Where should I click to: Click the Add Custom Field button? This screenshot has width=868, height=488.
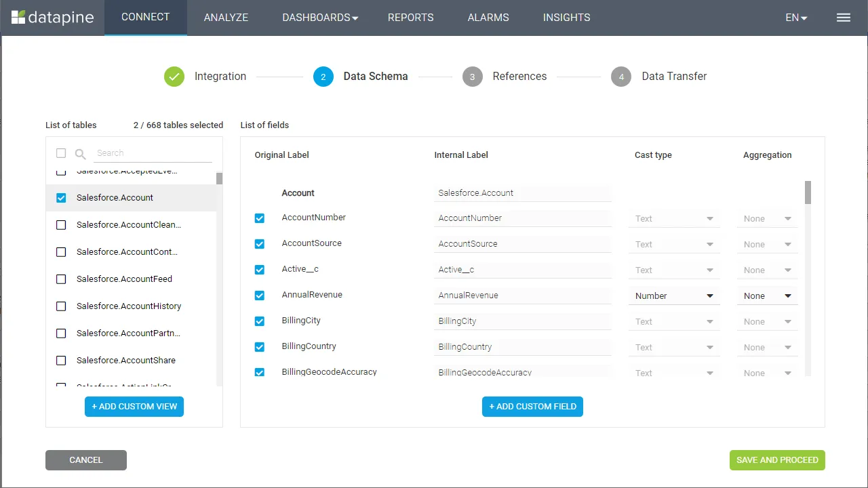coord(532,407)
